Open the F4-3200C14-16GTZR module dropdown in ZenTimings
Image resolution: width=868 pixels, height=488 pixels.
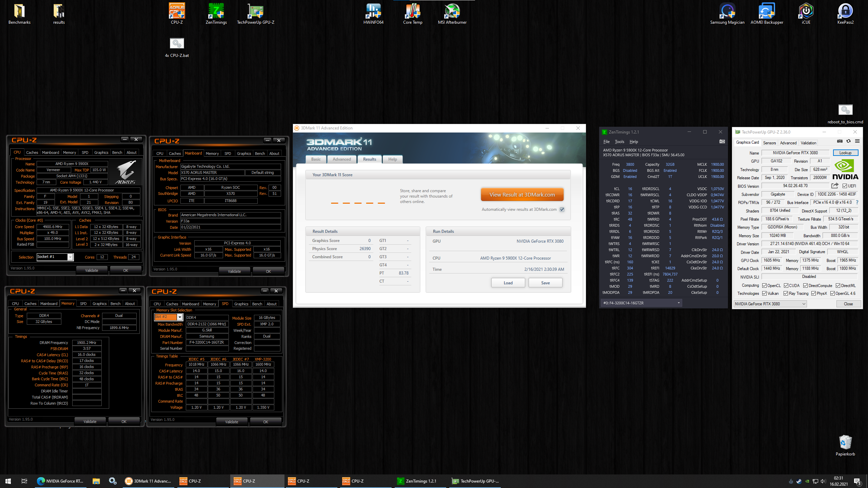(x=641, y=303)
